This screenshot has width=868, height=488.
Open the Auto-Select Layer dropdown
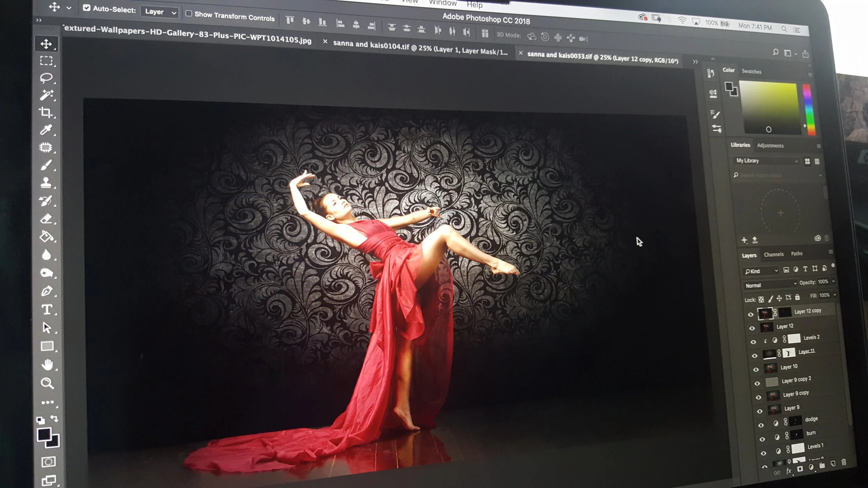tap(160, 12)
